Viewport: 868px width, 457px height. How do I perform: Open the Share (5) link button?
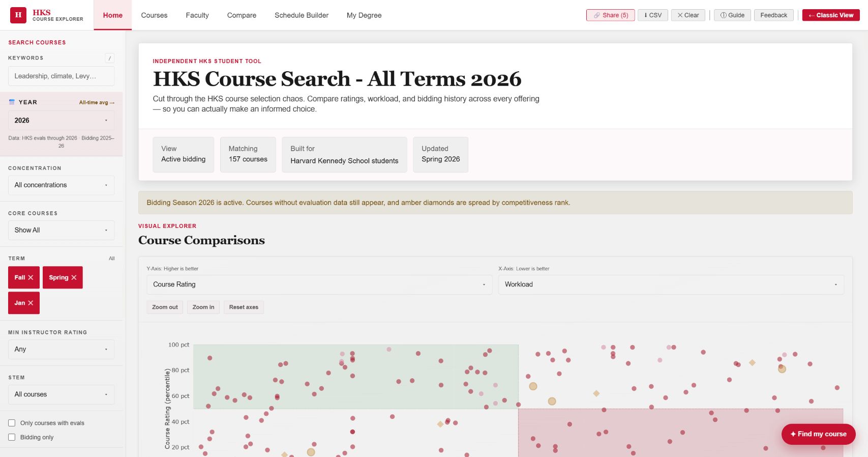[x=610, y=15]
